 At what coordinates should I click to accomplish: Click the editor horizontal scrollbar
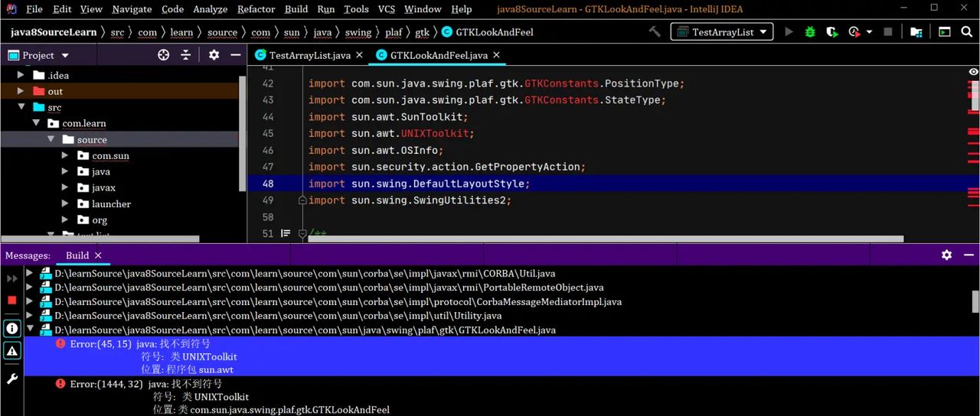click(605, 239)
